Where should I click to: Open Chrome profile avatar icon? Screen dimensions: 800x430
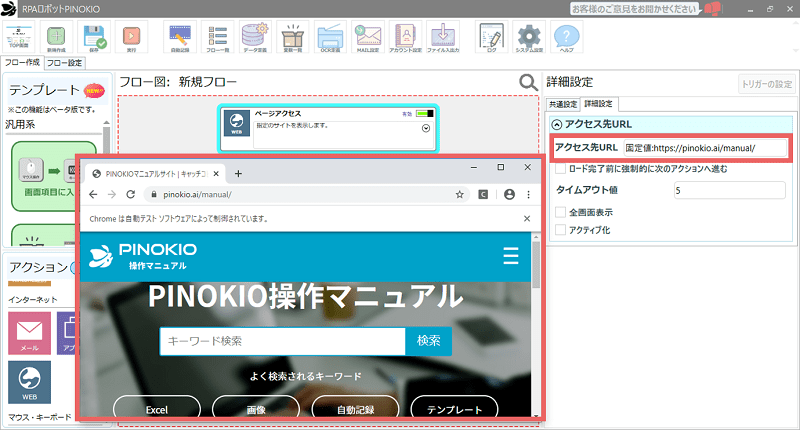509,194
